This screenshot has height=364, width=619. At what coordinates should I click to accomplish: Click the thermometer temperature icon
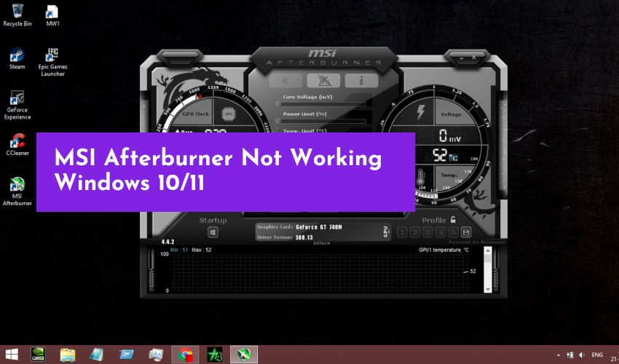[x=421, y=178]
